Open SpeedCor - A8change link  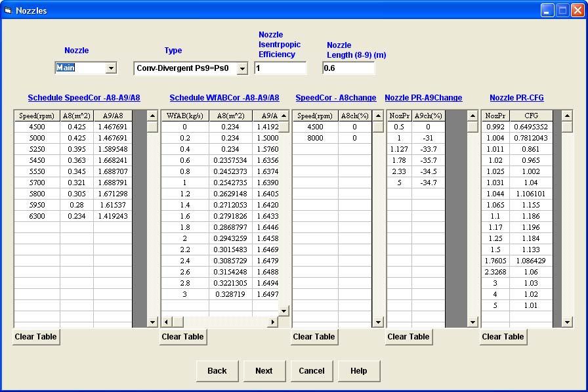335,98
